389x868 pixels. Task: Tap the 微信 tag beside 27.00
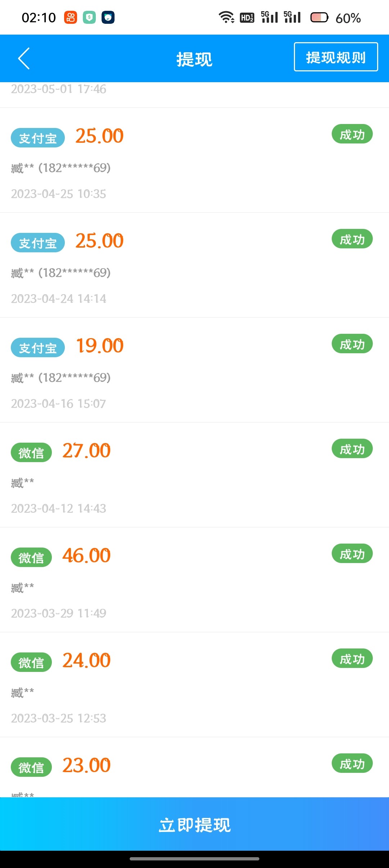31,453
